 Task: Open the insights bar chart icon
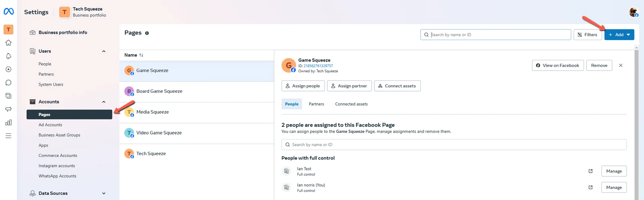coord(8,122)
